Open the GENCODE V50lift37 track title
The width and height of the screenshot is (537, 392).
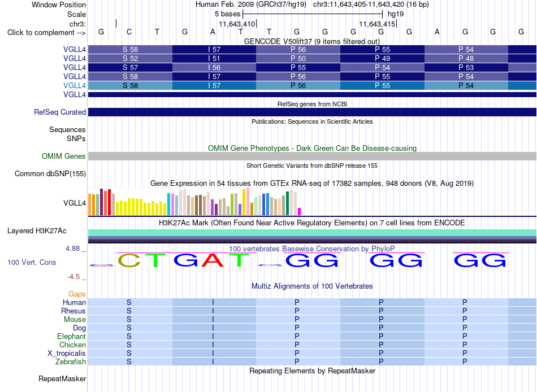coord(311,41)
